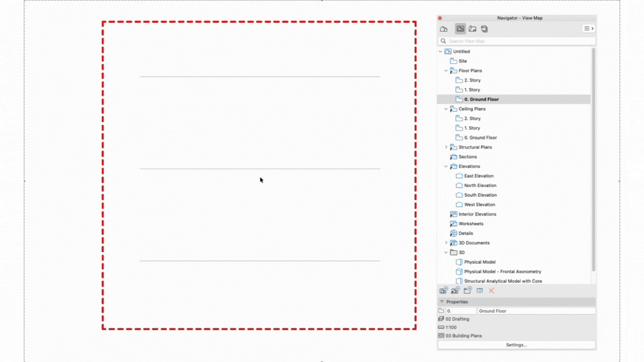
Task: Open the South Elevation view
Action: [481, 195]
